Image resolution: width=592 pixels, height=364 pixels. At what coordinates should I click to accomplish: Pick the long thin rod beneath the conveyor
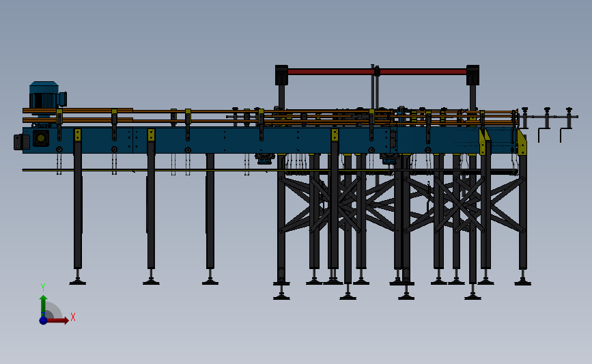coord(206,170)
